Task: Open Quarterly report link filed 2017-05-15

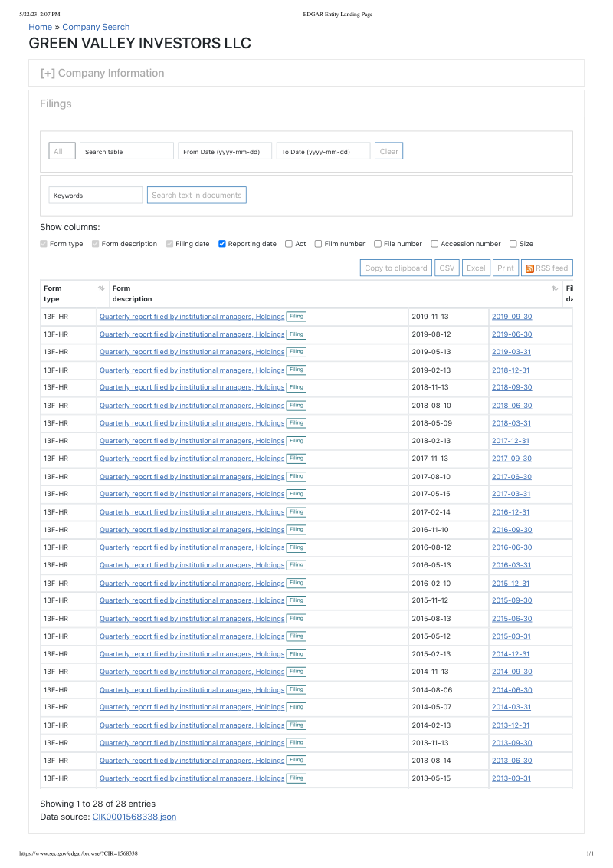Action: click(192, 494)
